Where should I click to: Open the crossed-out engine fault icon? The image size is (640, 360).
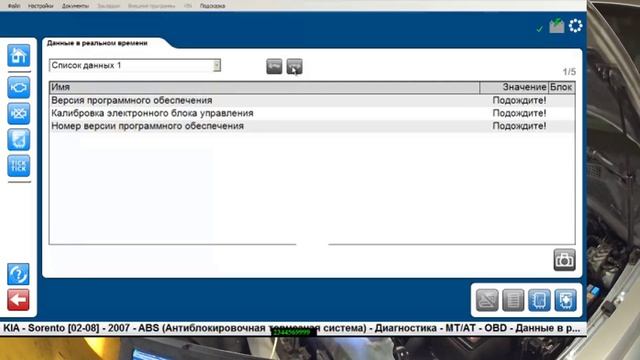19,113
